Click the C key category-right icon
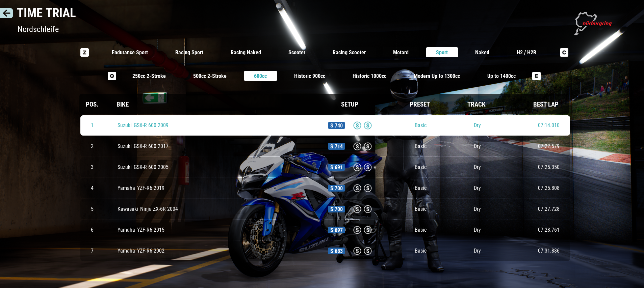The width and height of the screenshot is (644, 288). 564,52
